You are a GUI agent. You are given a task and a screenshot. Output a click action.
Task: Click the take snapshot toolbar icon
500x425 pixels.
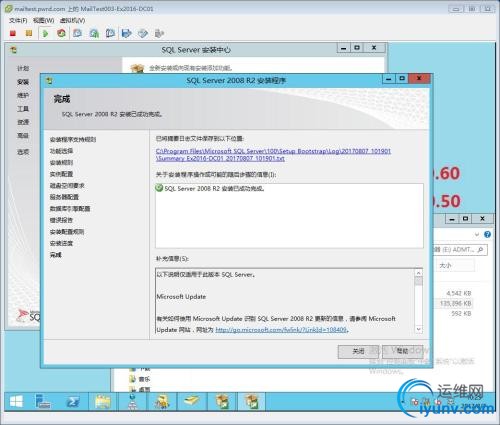78,33
